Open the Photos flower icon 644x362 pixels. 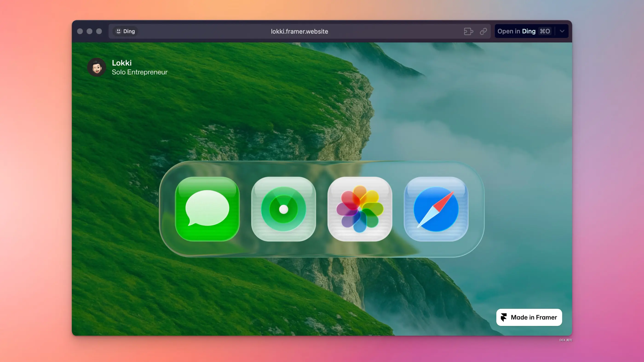coord(359,209)
